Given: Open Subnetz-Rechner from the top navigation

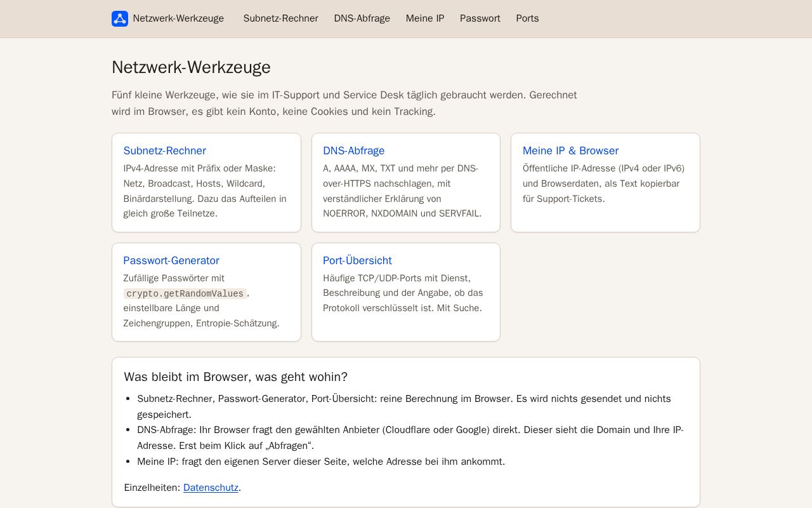Looking at the screenshot, I should [280, 18].
